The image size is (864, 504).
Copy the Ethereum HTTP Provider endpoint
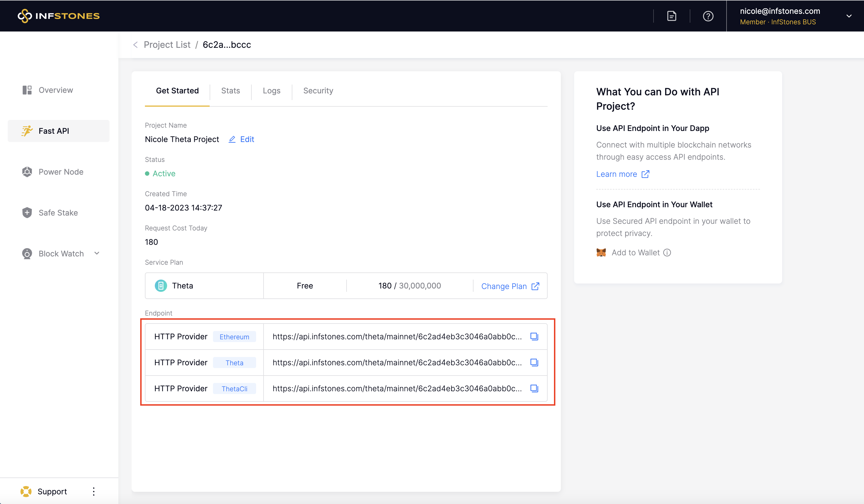[534, 337]
